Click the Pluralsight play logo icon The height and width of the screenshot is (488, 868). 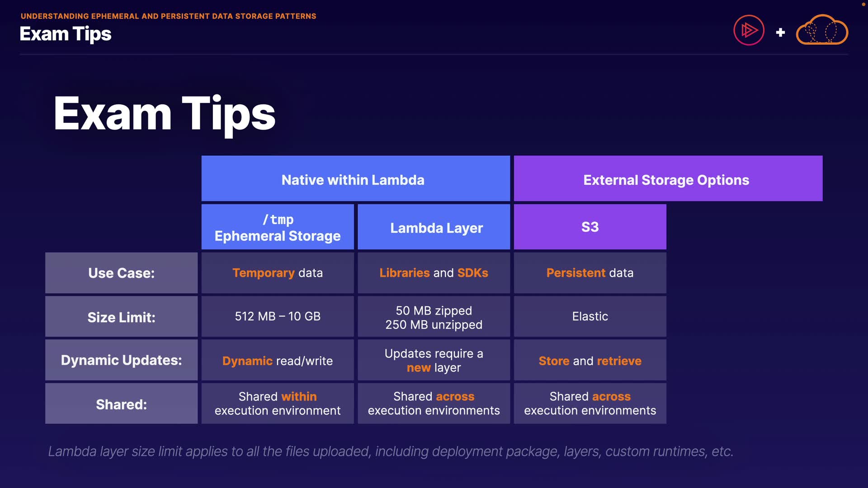click(x=749, y=31)
